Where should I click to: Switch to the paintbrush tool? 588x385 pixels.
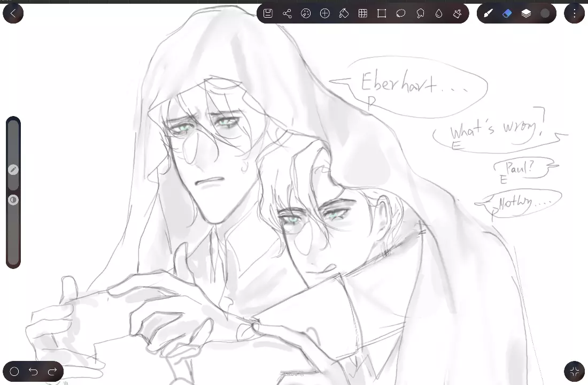pos(488,13)
